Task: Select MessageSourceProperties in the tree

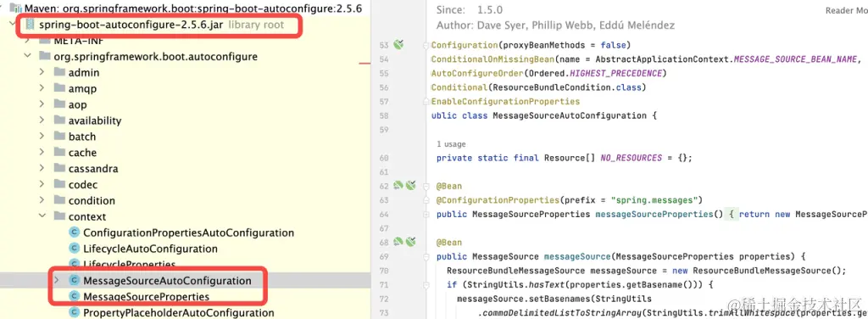Action: 146,297
